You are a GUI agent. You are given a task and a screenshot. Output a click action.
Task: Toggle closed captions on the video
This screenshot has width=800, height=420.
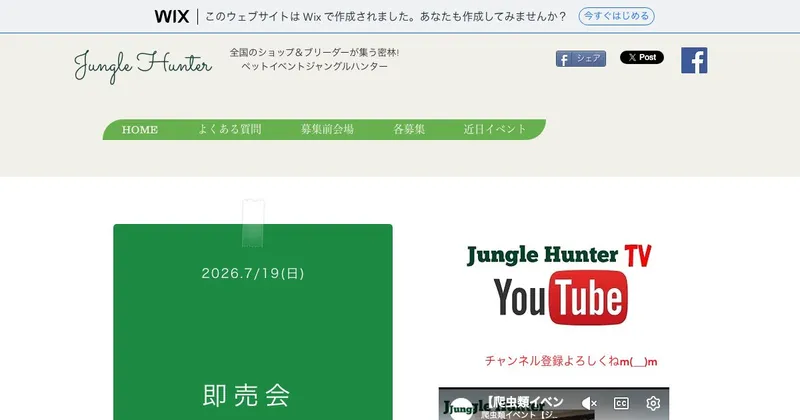pos(621,403)
